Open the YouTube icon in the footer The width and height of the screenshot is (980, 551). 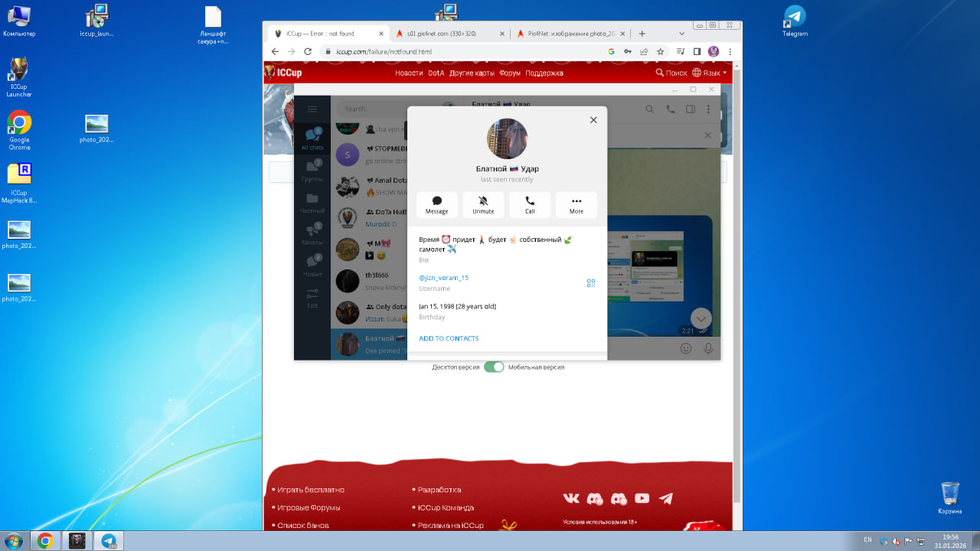tap(642, 498)
